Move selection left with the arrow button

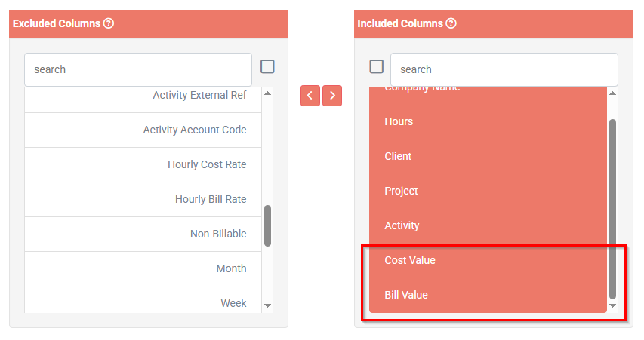tap(310, 96)
